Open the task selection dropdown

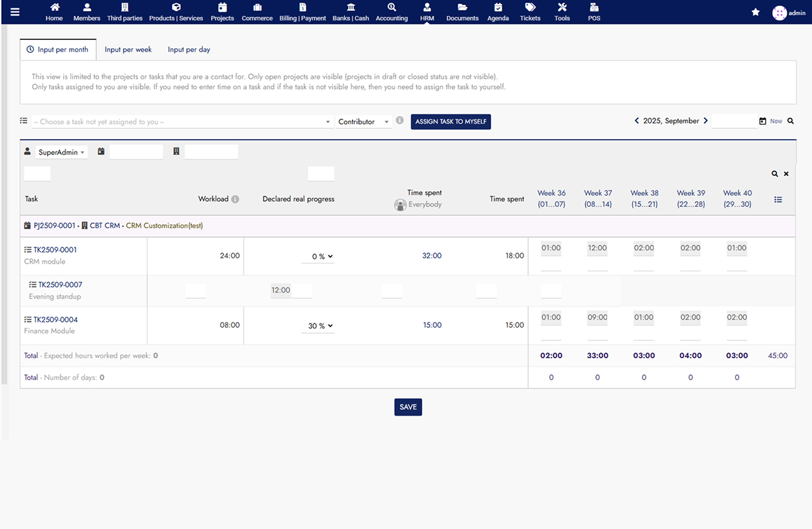tap(182, 122)
